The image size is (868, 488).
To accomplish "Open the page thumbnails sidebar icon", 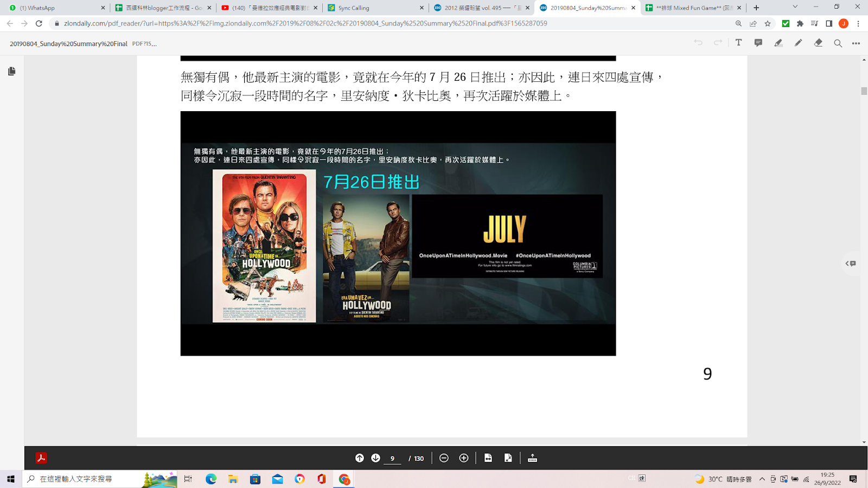I will [x=12, y=71].
